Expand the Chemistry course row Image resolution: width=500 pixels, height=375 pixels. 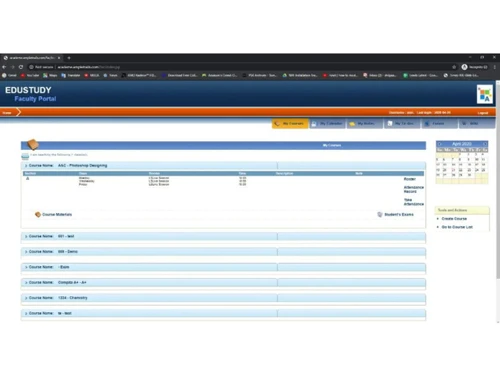point(26,298)
